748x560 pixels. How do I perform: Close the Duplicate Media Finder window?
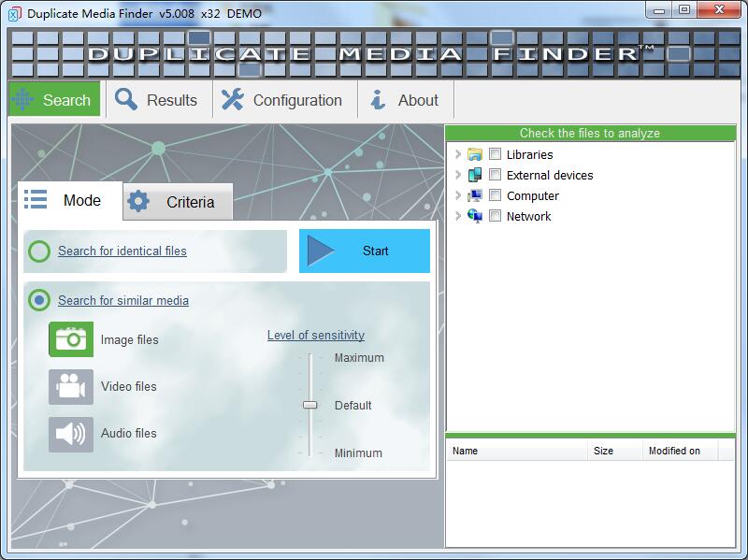pos(719,10)
